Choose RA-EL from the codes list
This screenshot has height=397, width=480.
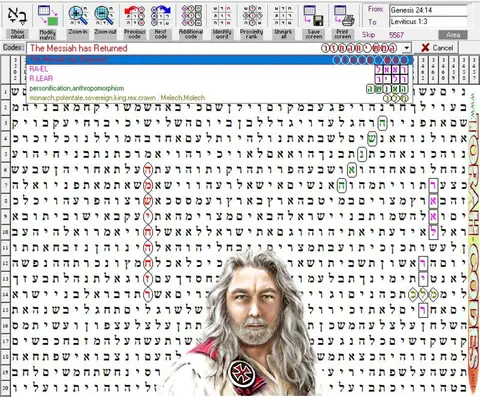point(220,69)
